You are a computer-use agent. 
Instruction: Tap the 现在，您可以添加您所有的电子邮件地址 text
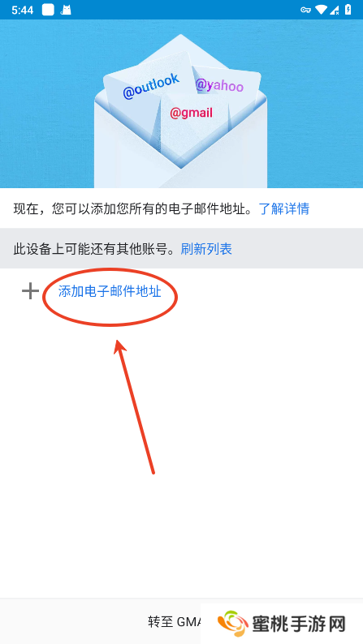(x=136, y=208)
